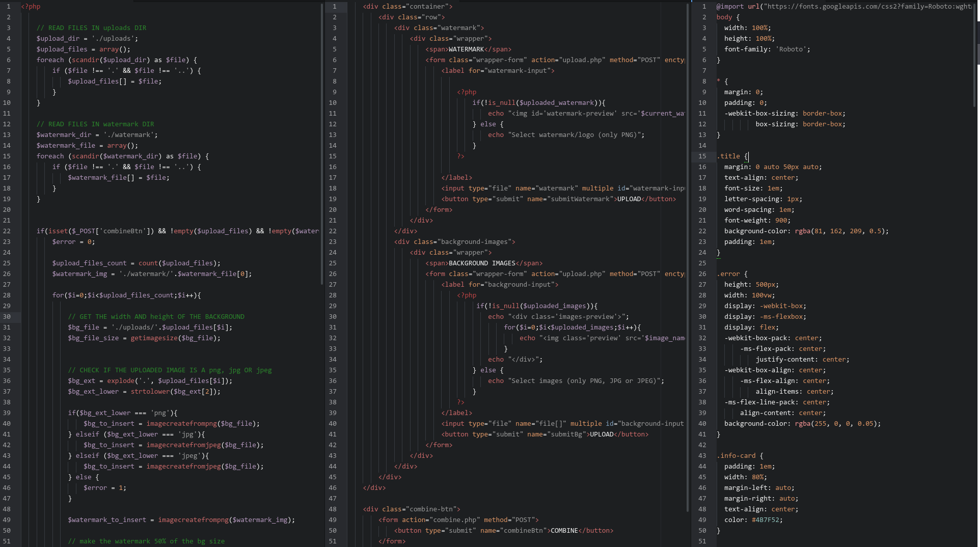
Task: Click '$bg_to_insert = imagecreatefrompng($bg_file);' line
Action: click(172, 424)
